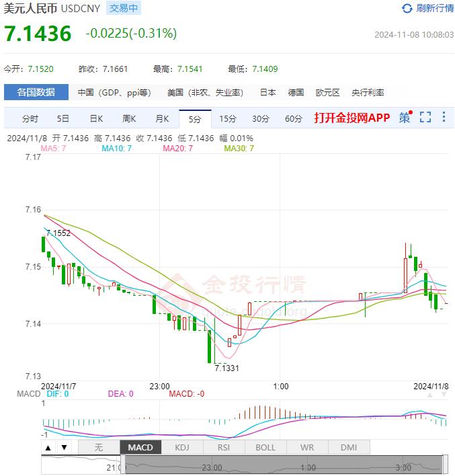This screenshot has height=476, width=455.
Task: Click the down triangle indicator button
Action: pos(64,447)
